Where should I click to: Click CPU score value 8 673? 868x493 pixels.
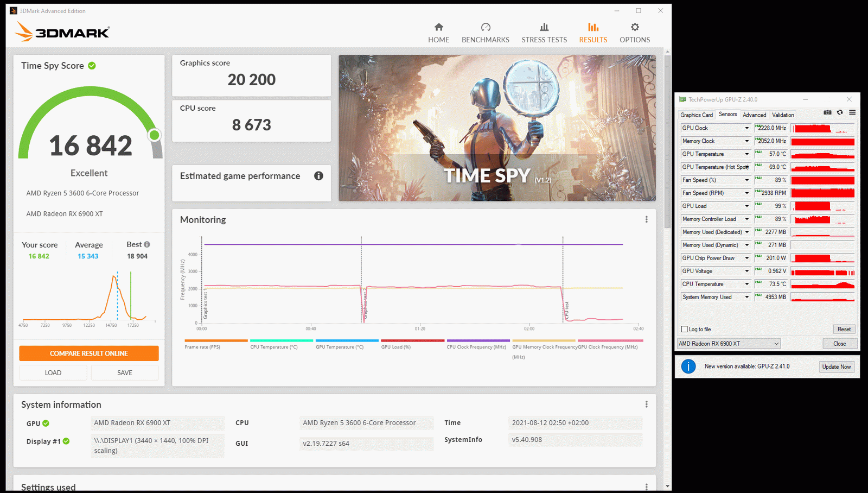pos(252,125)
